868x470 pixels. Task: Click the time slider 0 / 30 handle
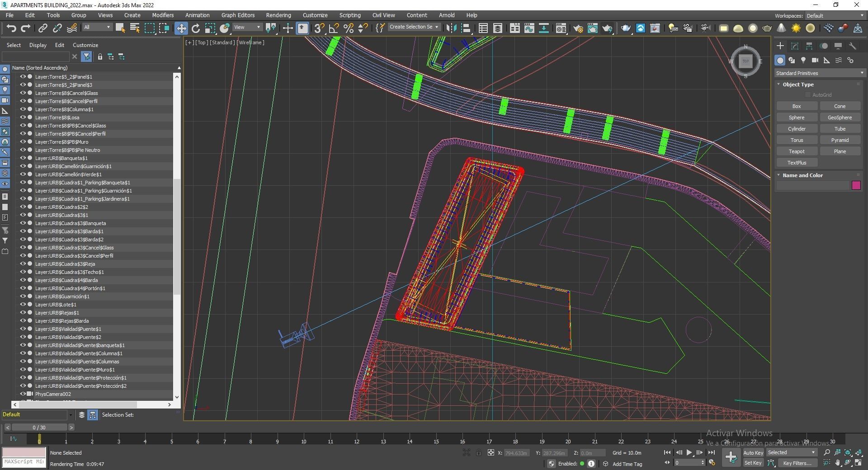[39, 428]
